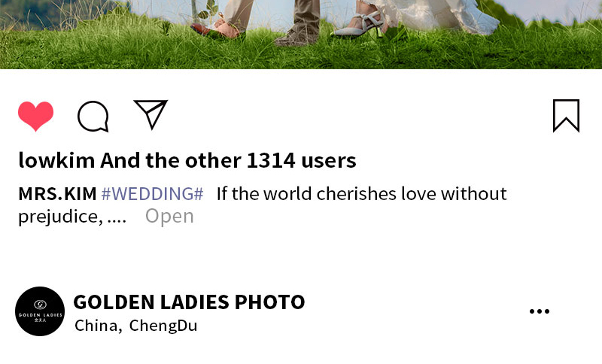Viewport: 602px width, 364px height.
Task: Open the #WEDDING# hashtag
Action: coord(153,194)
